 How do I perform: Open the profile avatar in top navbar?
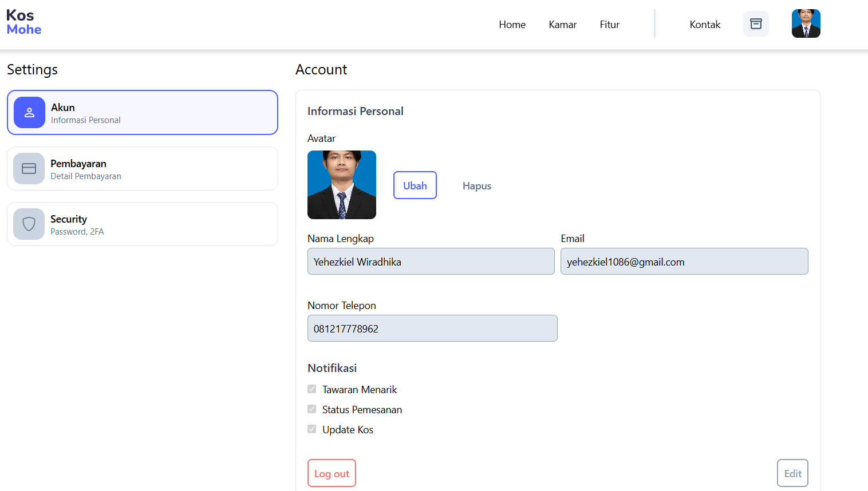(x=806, y=23)
